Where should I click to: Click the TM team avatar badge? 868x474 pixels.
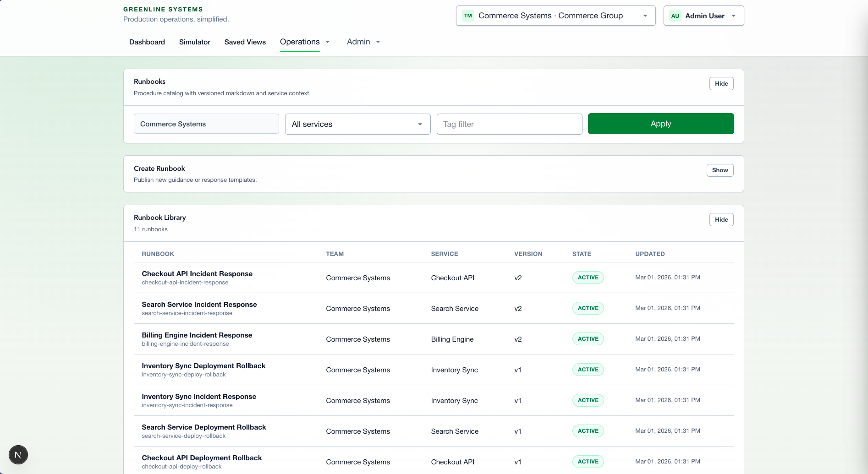468,16
